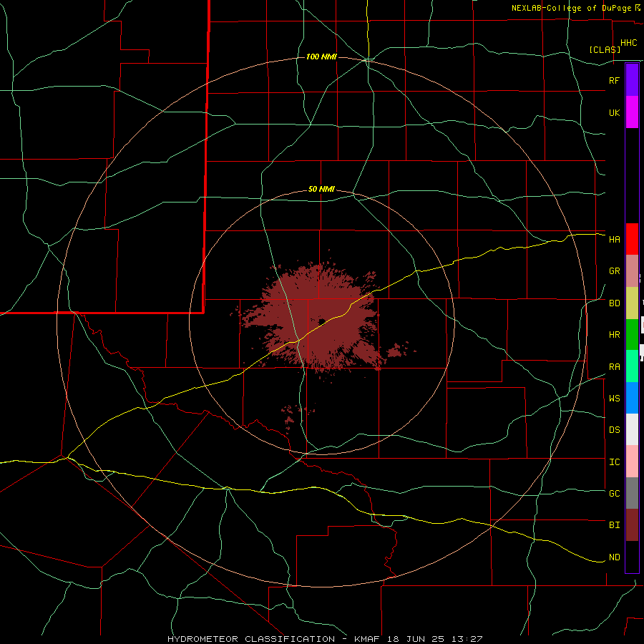644x644 pixels.
Task: Click the BI legend label
Action: click(x=614, y=525)
